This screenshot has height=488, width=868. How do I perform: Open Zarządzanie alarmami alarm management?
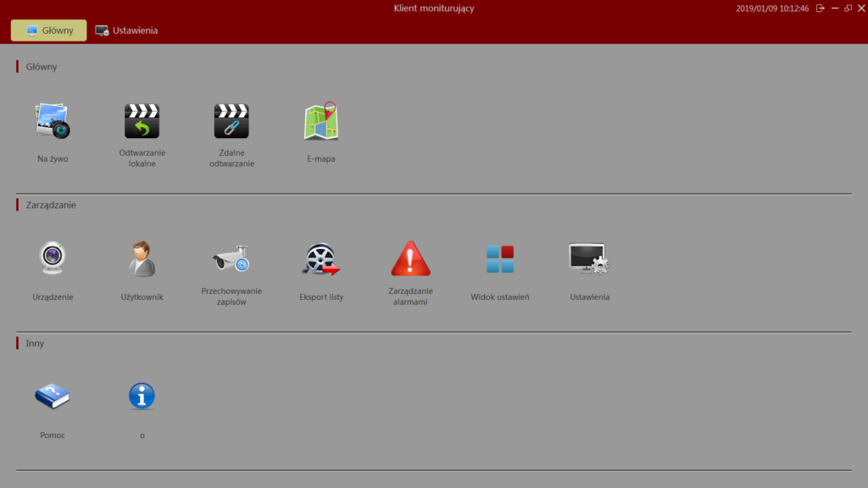(x=411, y=258)
